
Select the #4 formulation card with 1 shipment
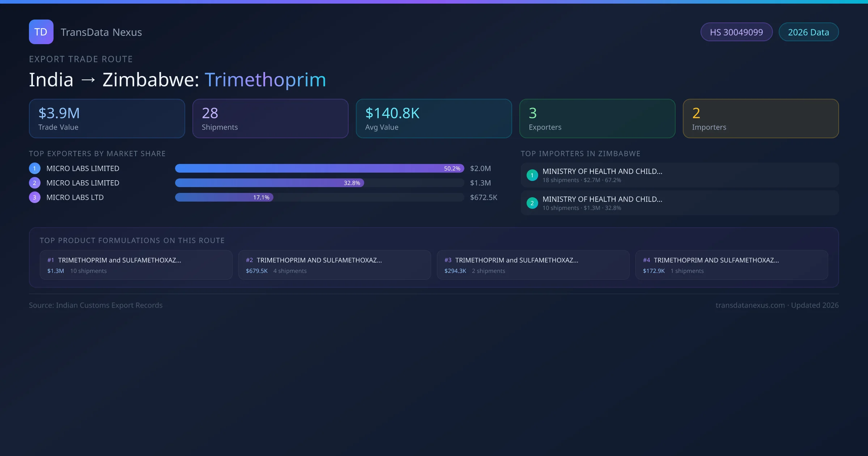731,265
